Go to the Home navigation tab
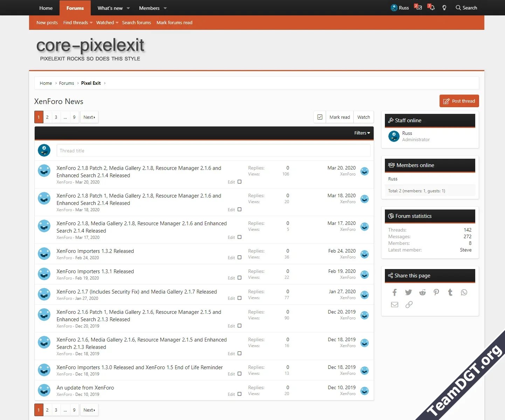 (46, 8)
